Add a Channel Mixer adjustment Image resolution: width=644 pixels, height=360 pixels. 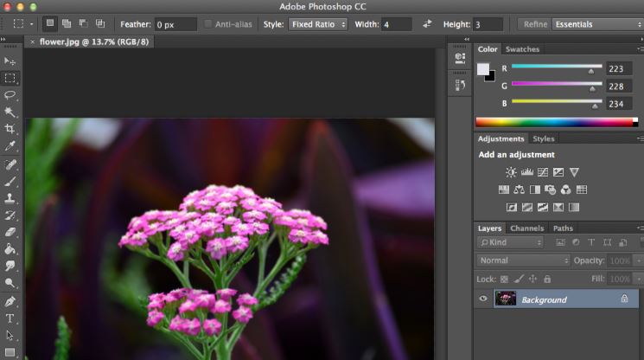[566, 190]
